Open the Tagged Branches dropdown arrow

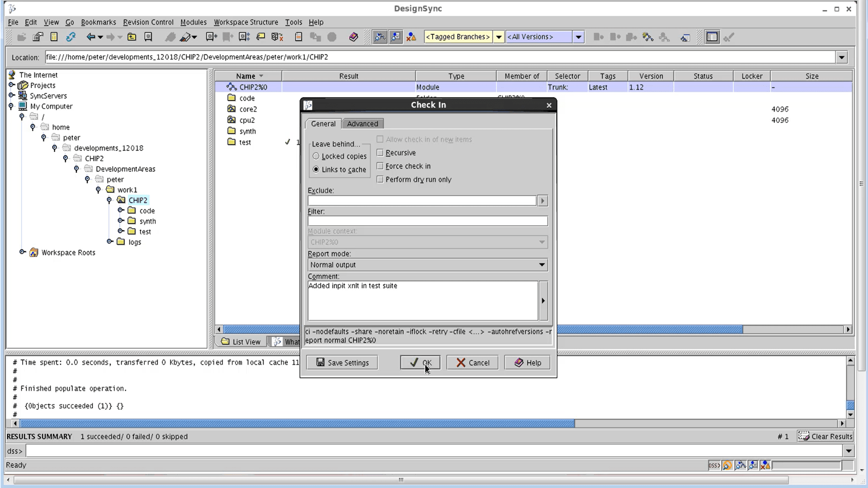pyautogui.click(x=499, y=37)
